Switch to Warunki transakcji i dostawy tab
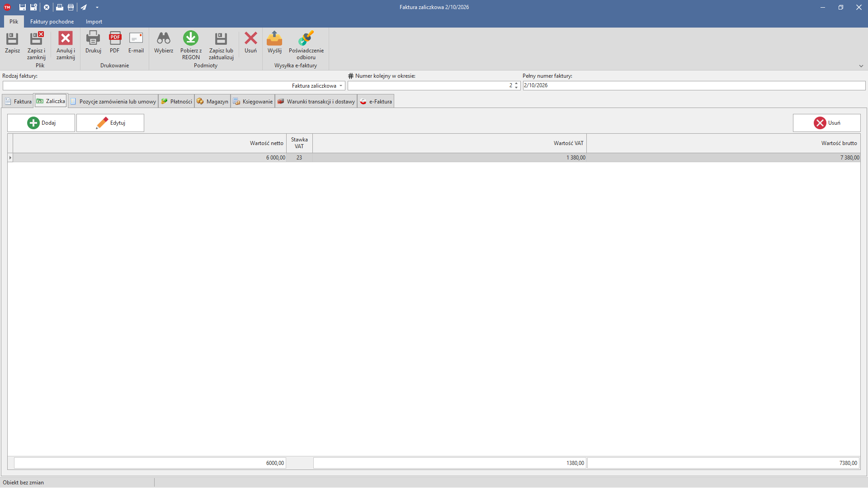 pos(316,101)
